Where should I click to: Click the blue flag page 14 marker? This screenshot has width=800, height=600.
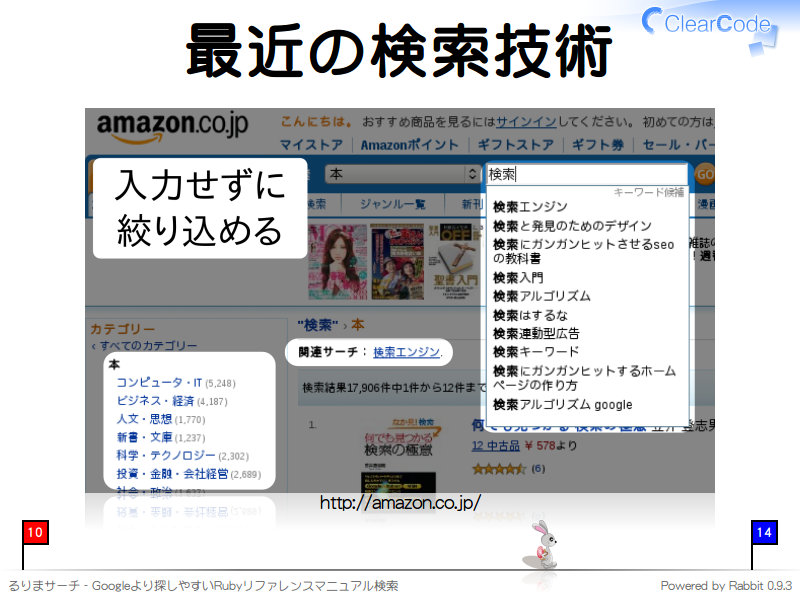point(764,533)
